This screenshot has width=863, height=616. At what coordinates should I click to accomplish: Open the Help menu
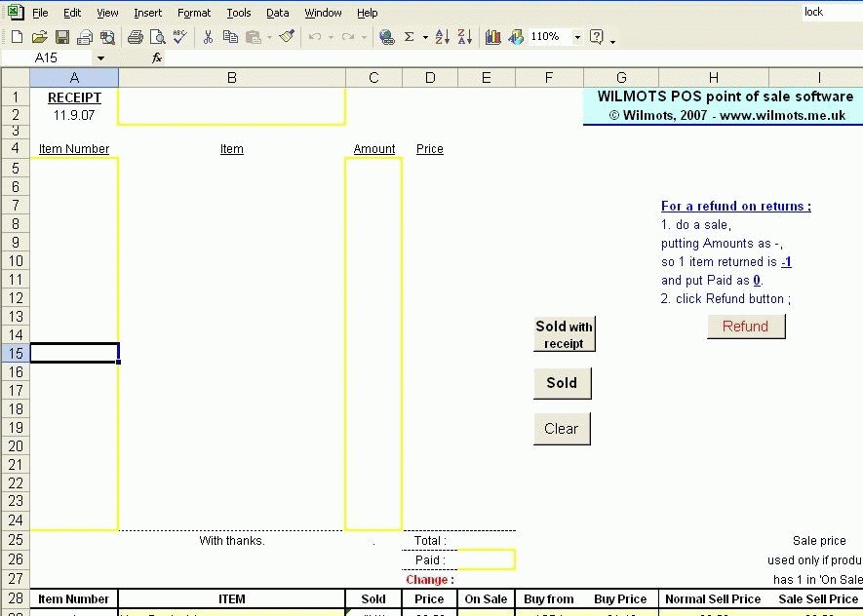tap(367, 13)
